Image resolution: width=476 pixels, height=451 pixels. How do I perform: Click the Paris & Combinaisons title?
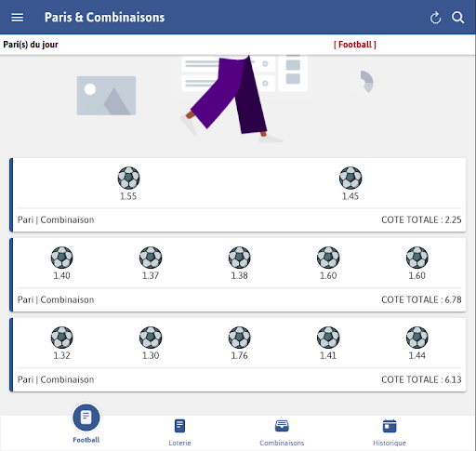(x=104, y=18)
